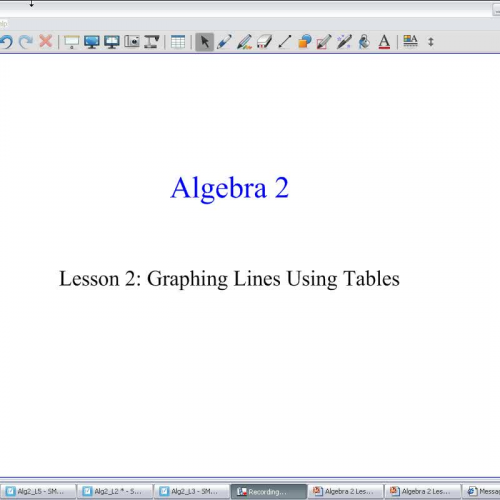
Task: Switch to Full Screen view icon
Action: tap(92, 42)
